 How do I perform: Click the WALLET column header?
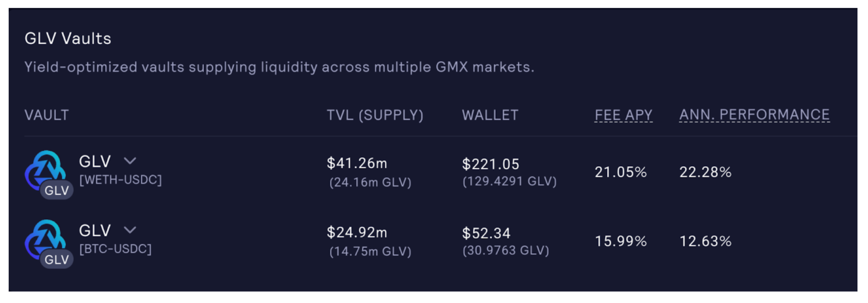(x=490, y=115)
